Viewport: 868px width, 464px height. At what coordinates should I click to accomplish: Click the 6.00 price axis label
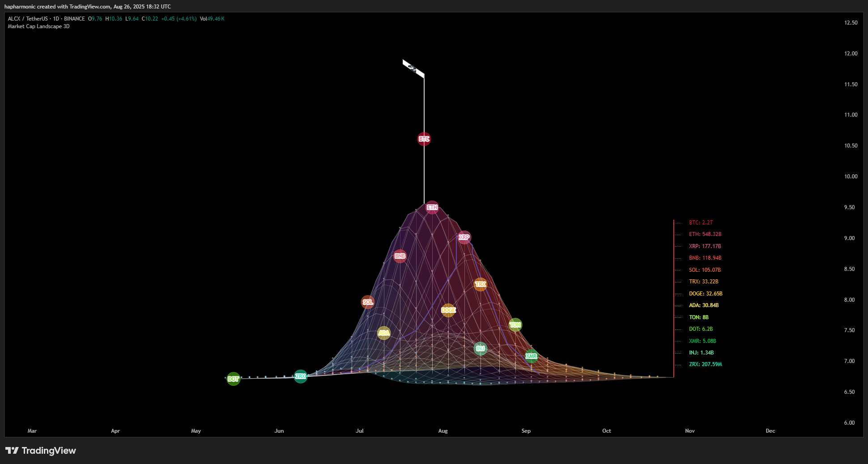click(850, 423)
